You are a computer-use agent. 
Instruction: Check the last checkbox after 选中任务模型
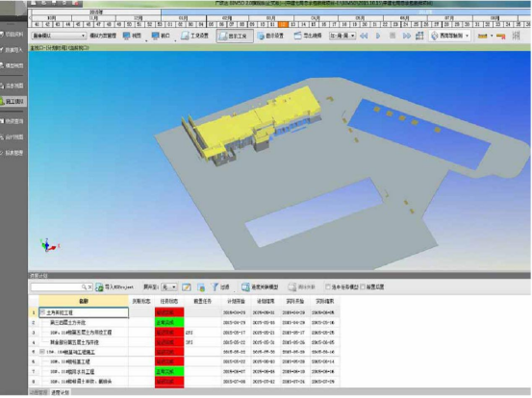pos(363,287)
